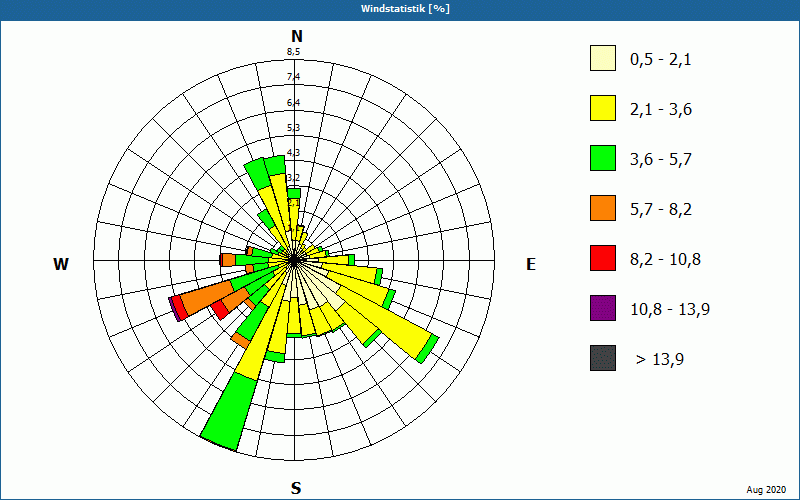Click the legend label '5,7 - 8,2'
The image size is (800, 500).
pyautogui.click(x=661, y=210)
